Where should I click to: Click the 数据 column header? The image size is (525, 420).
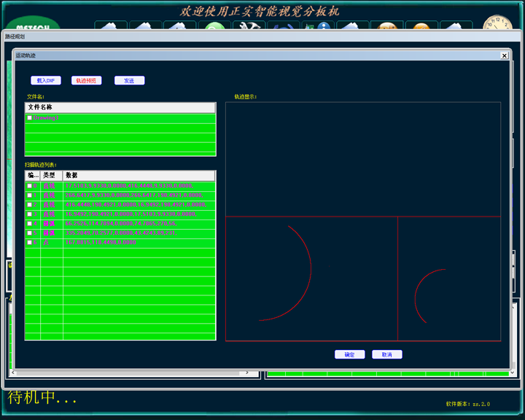coord(139,175)
